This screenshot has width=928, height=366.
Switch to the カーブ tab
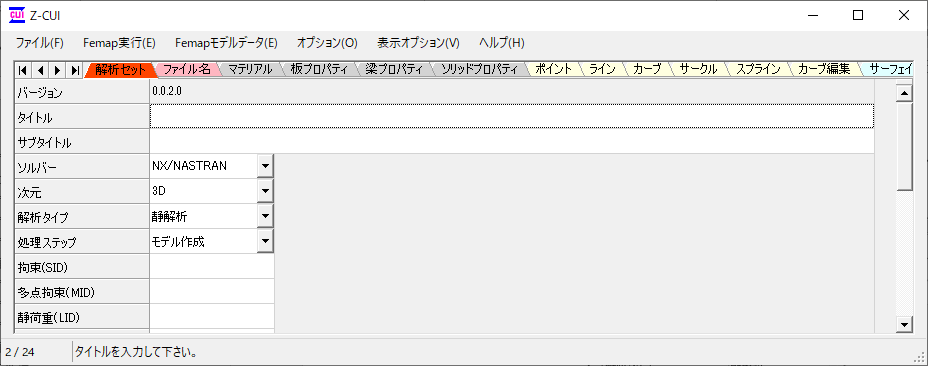[x=647, y=69]
